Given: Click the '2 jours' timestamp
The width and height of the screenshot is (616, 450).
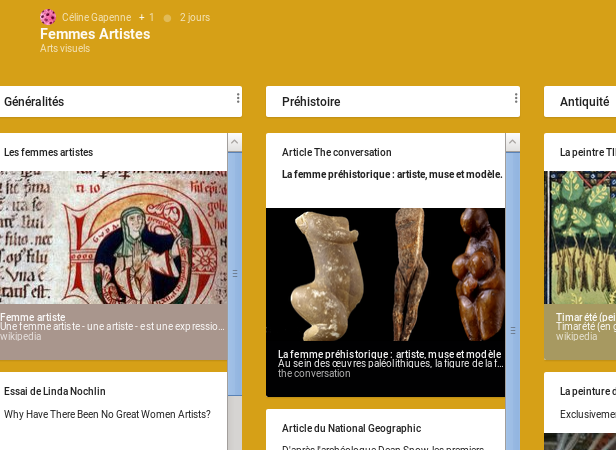Looking at the screenshot, I should (x=195, y=17).
